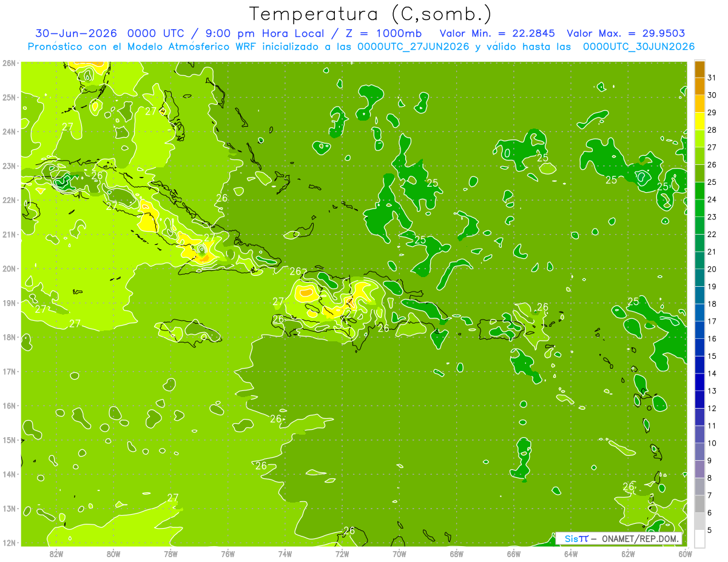Click the colorbar legend label "31"
This screenshot has width=728, height=562.
click(x=712, y=78)
